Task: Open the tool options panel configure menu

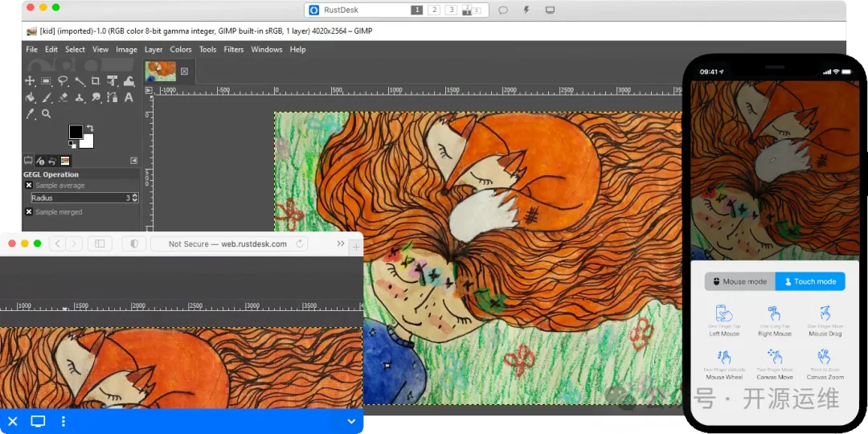Action: click(x=133, y=161)
